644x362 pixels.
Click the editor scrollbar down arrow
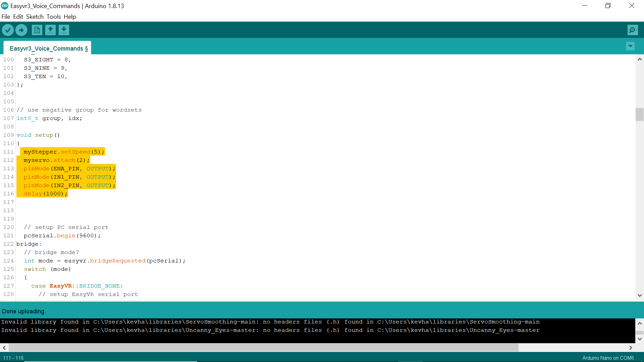(x=640, y=295)
